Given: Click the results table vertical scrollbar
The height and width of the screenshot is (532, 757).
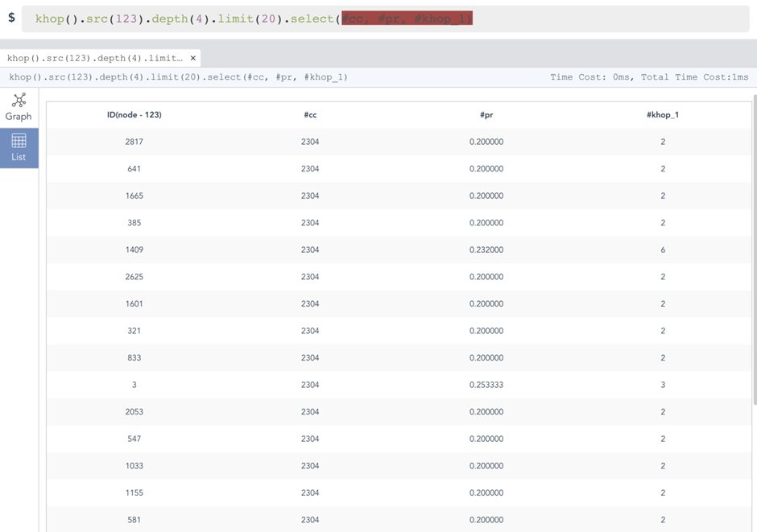Looking at the screenshot, I should pyautogui.click(x=755, y=250).
